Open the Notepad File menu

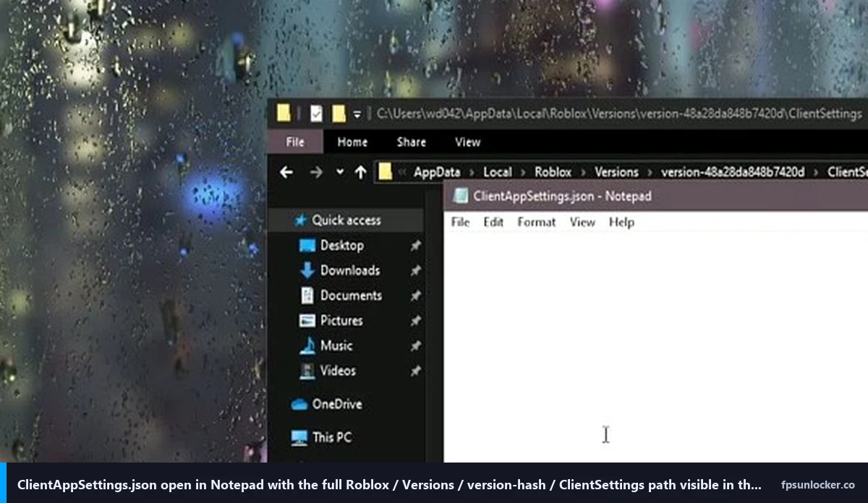(x=460, y=222)
